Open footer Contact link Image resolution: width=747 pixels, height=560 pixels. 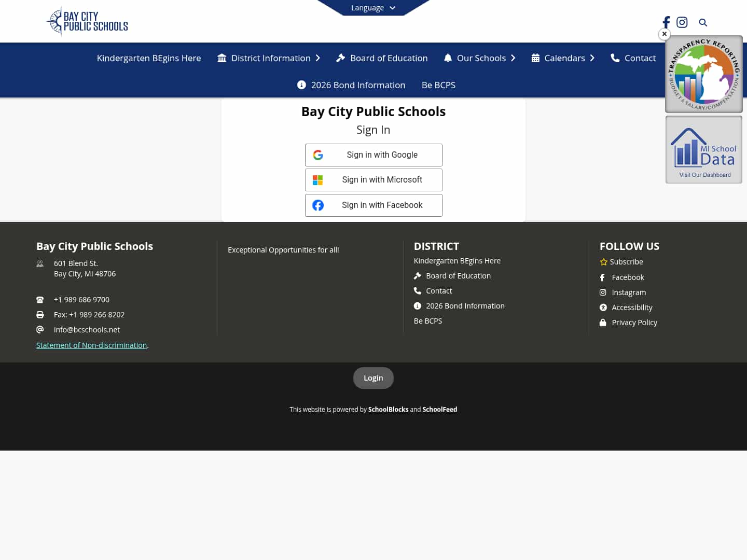433,291
